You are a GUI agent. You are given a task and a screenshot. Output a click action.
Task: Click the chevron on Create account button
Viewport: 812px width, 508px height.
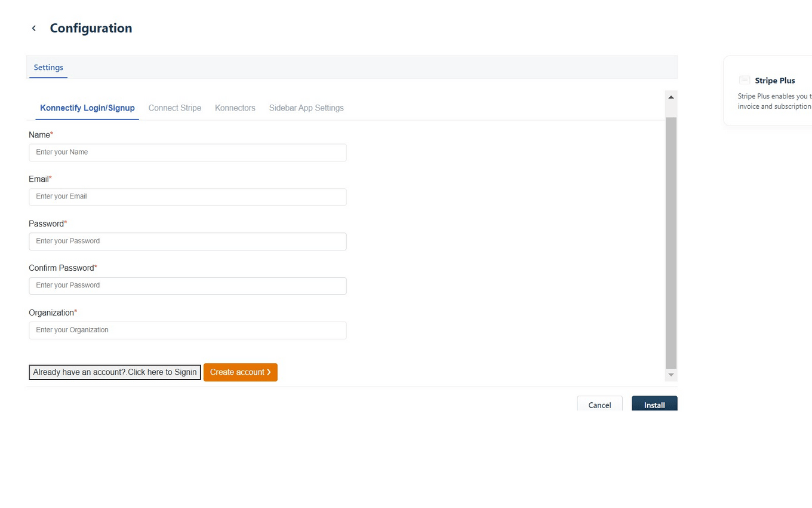[269, 372]
